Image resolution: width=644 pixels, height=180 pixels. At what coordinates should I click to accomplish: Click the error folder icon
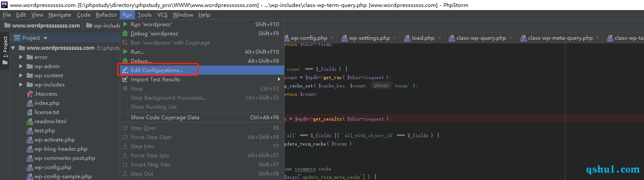coord(30,57)
